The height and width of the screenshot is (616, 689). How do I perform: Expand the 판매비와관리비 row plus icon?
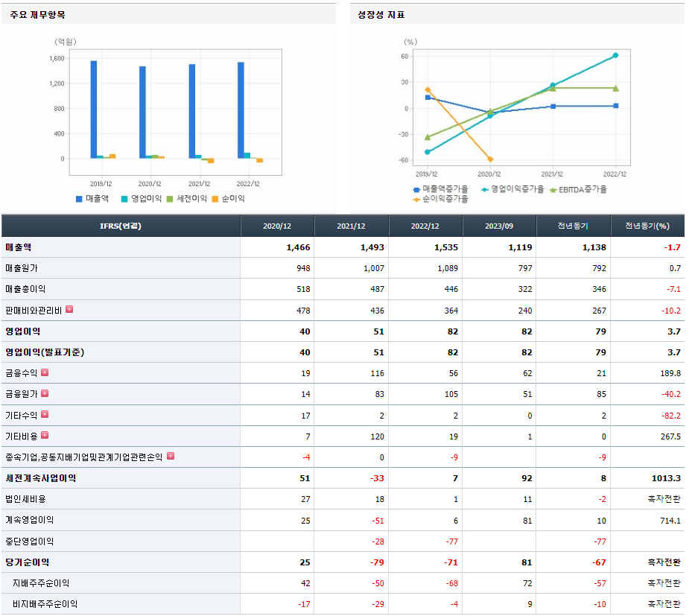[x=69, y=309]
